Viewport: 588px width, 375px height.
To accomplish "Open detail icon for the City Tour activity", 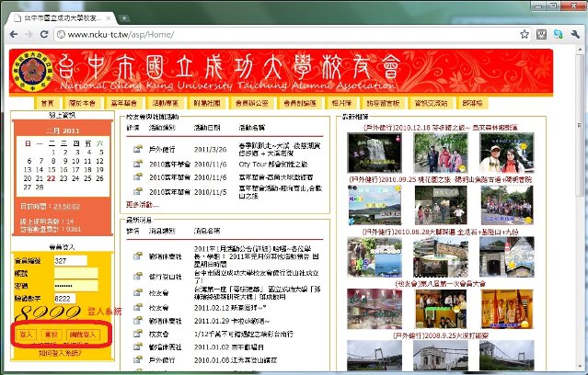I will 138,164.
